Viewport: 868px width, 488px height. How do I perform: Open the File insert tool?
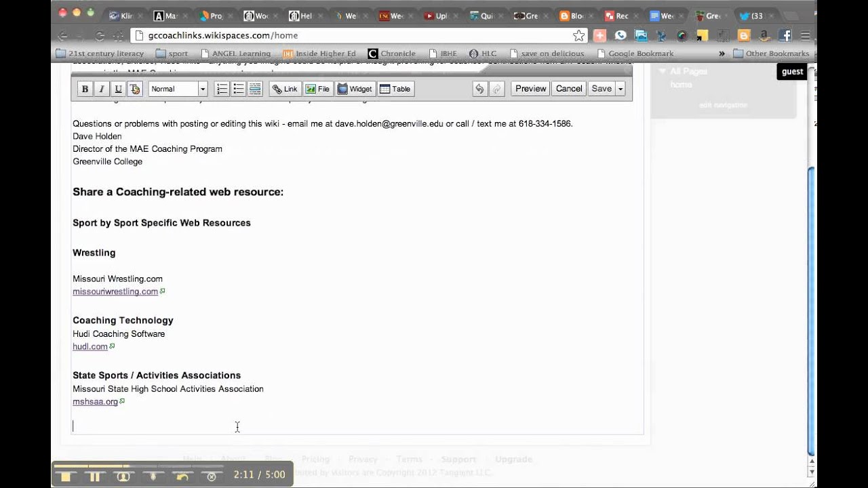pos(318,89)
